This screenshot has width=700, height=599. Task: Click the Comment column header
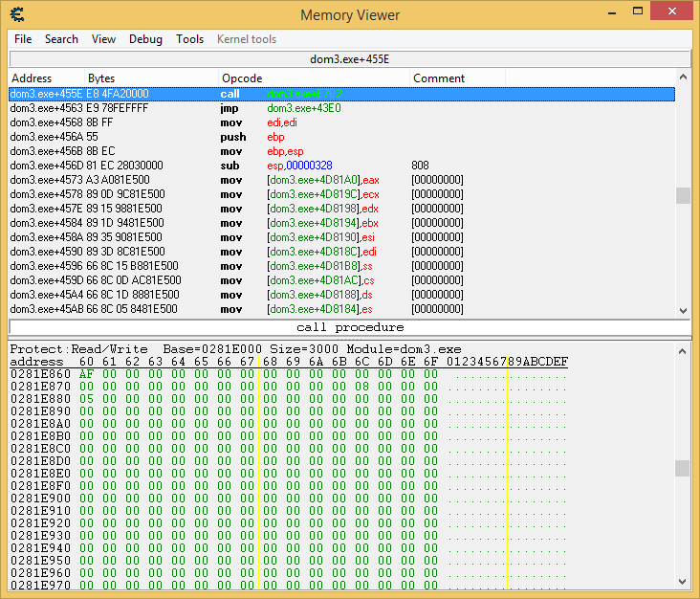[x=439, y=78]
